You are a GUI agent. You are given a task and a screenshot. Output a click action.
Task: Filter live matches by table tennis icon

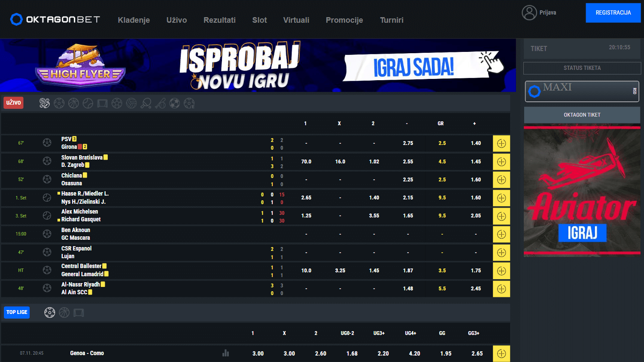point(146,103)
